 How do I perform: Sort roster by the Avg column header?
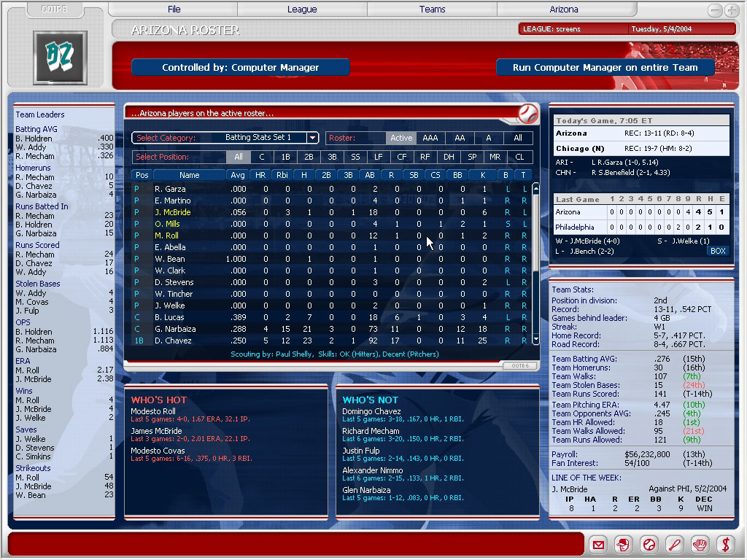(x=238, y=175)
